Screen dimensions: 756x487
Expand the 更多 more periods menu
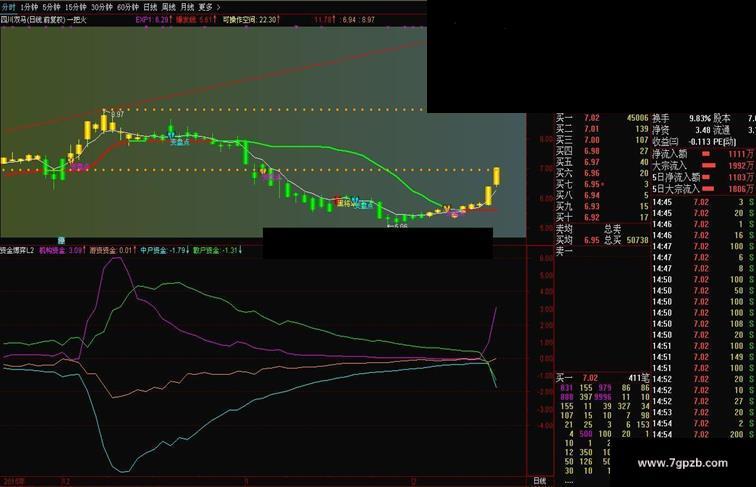coord(209,7)
